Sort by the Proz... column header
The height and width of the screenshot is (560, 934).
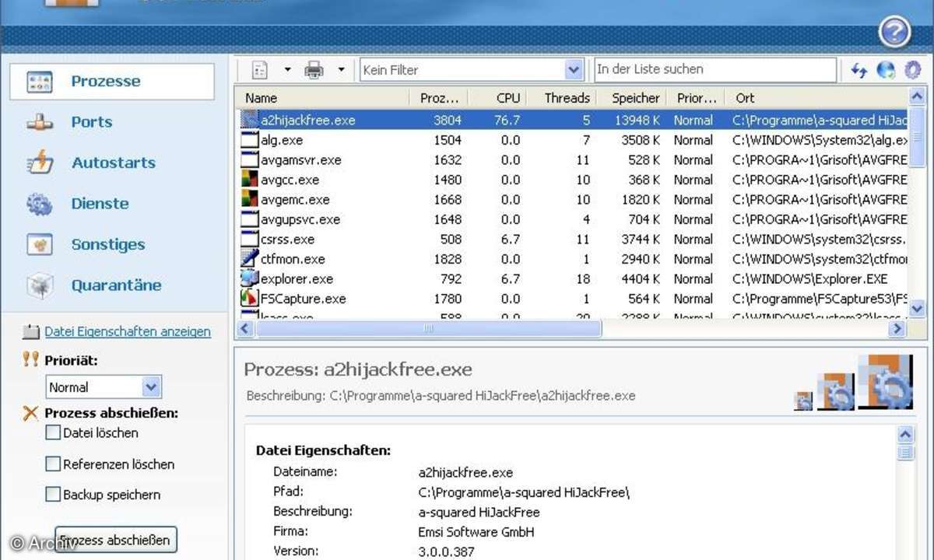(440, 98)
